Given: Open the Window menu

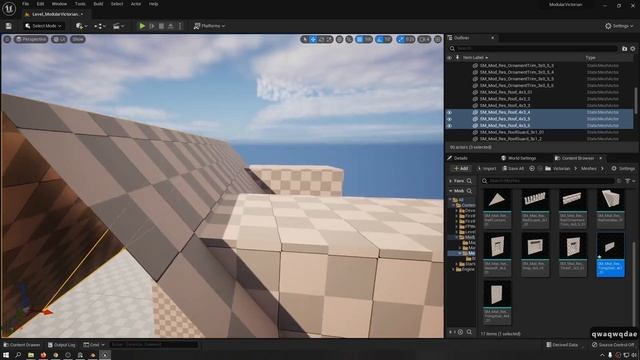Looking at the screenshot, I should [59, 4].
